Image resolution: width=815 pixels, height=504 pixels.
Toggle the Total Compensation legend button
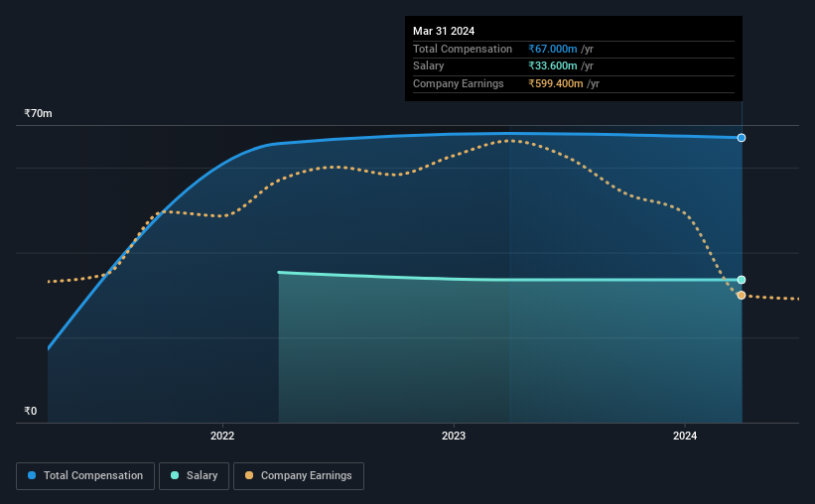(85, 476)
